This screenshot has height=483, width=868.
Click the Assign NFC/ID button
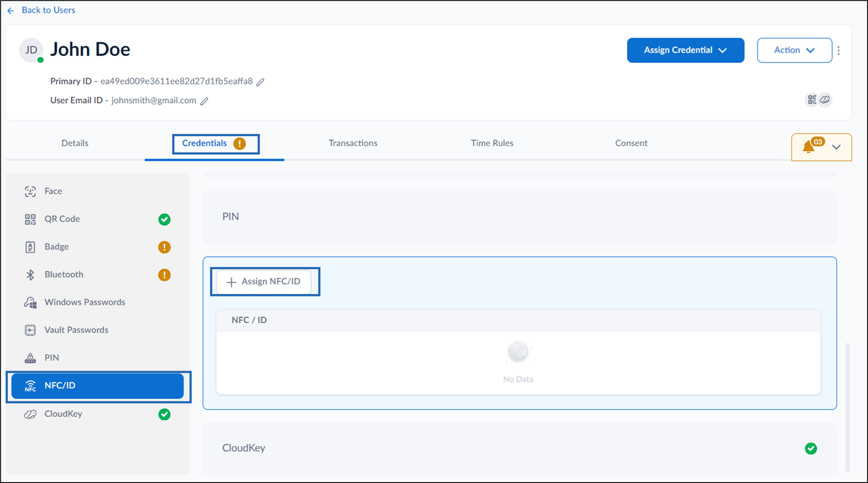(264, 282)
